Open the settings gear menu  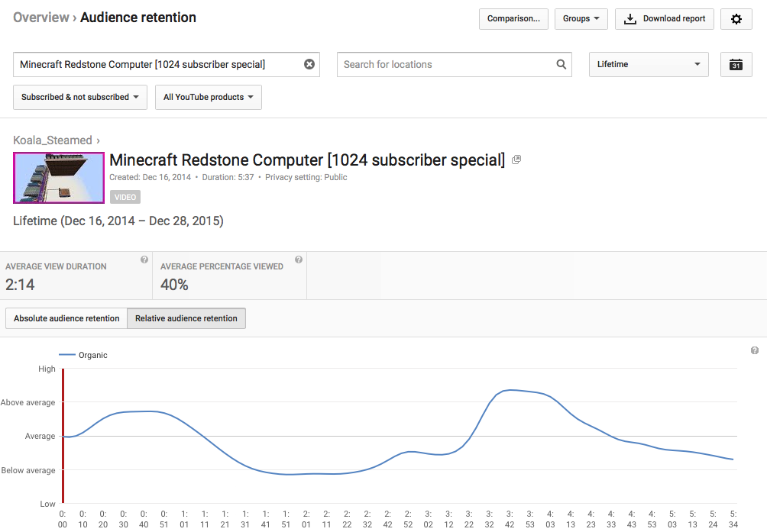pyautogui.click(x=736, y=19)
